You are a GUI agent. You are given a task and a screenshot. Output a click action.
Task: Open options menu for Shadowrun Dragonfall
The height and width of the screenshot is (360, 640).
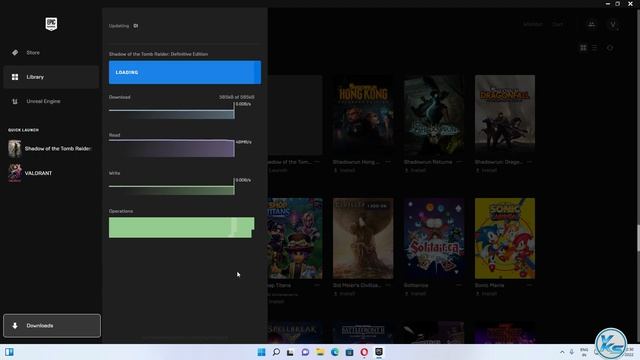pos(530,162)
